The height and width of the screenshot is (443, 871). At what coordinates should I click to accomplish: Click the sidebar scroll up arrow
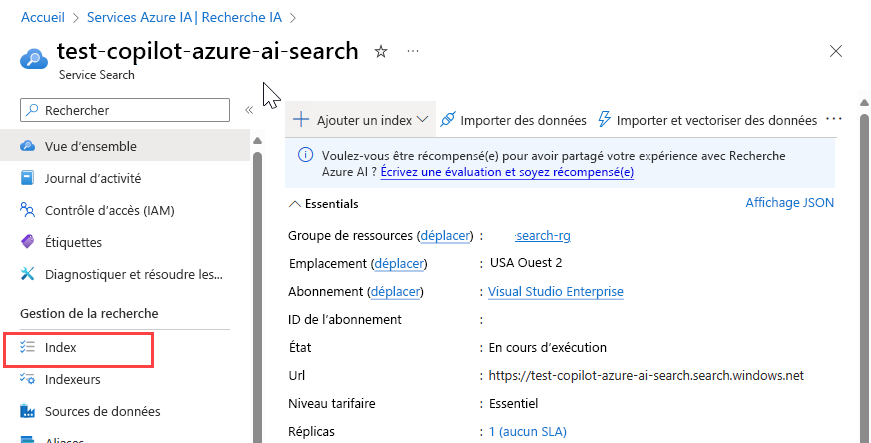[x=257, y=141]
